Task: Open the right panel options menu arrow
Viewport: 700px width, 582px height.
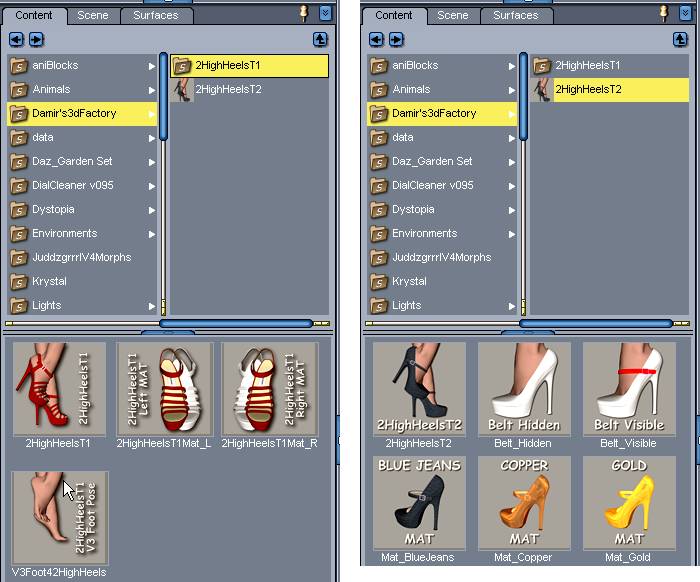Action: [685, 13]
